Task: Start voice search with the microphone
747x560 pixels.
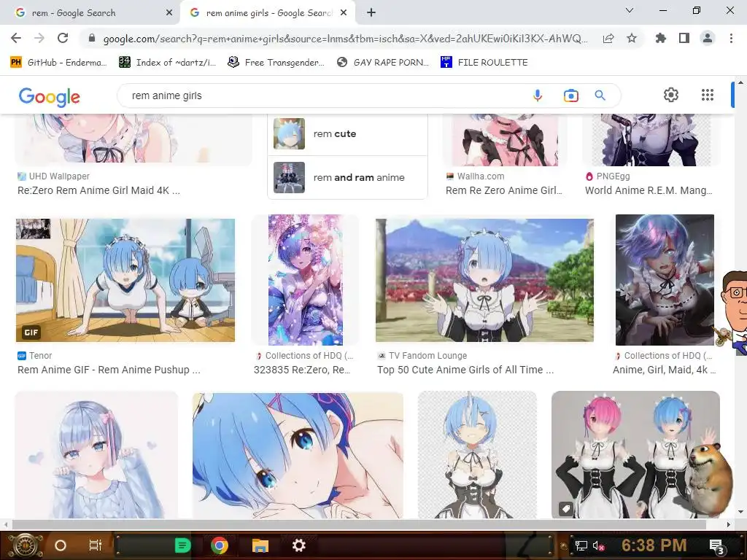Action: 538,96
